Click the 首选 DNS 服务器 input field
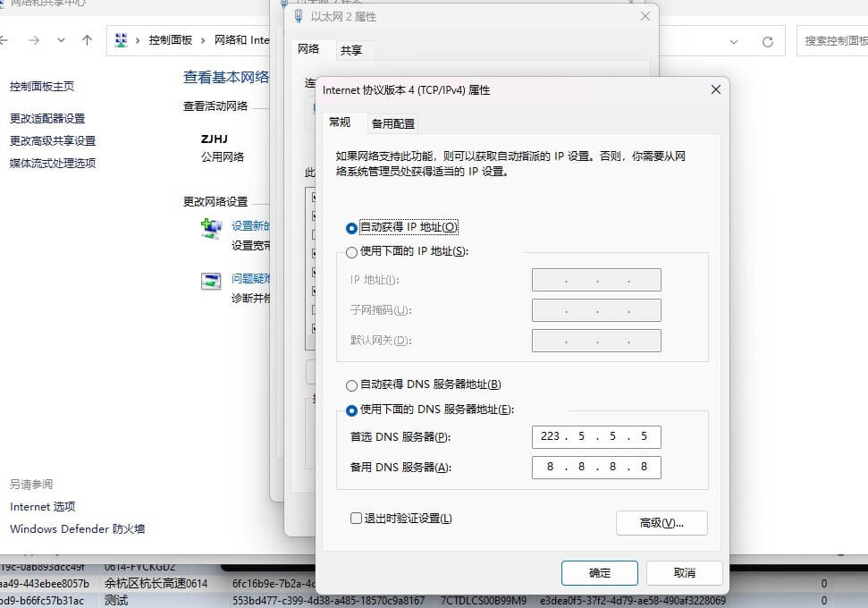Screen dimensions: 868x608 click(x=595, y=437)
